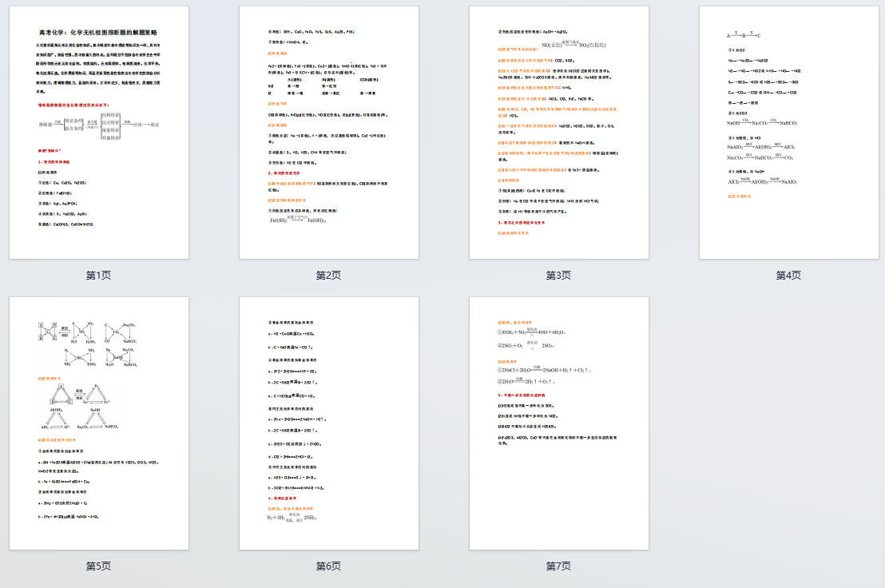This screenshot has width=885, height=588.
Task: Select the sixth page thumbnail
Action: pyautogui.click(x=329, y=423)
